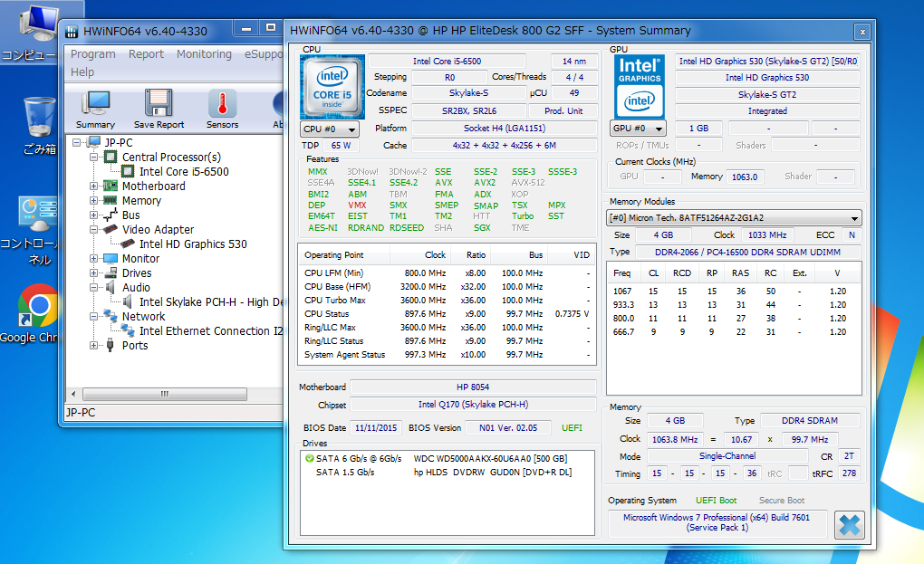This screenshot has width=924, height=564.
Task: Click the Summary toolbar icon
Action: tap(95, 109)
